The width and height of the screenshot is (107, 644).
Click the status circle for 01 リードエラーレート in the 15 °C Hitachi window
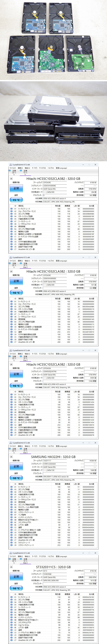tap(11, 209)
